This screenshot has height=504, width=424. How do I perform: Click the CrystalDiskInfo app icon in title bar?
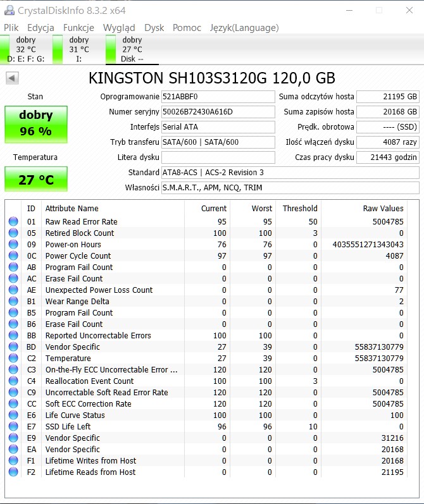tap(9, 10)
